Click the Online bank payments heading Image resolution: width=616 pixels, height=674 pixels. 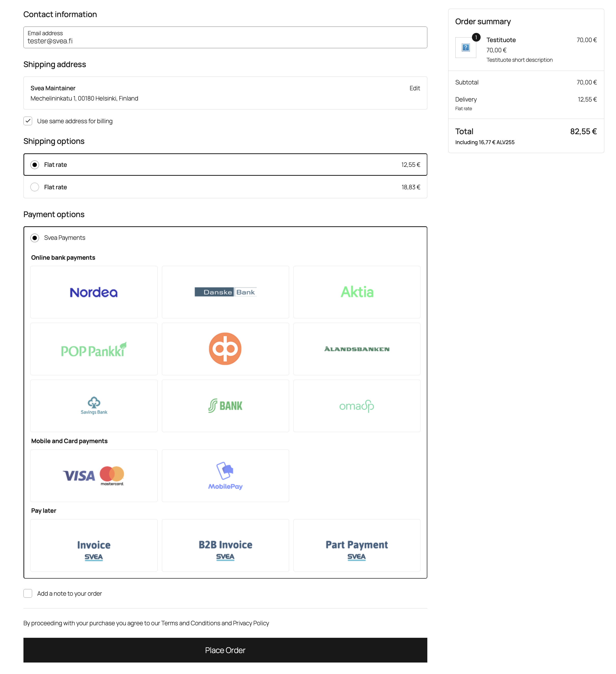(x=63, y=258)
